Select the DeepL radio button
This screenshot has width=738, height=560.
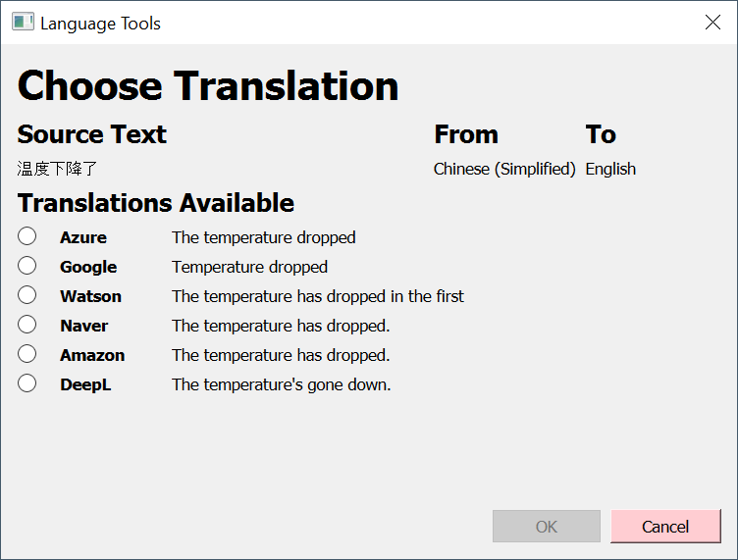click(x=27, y=383)
